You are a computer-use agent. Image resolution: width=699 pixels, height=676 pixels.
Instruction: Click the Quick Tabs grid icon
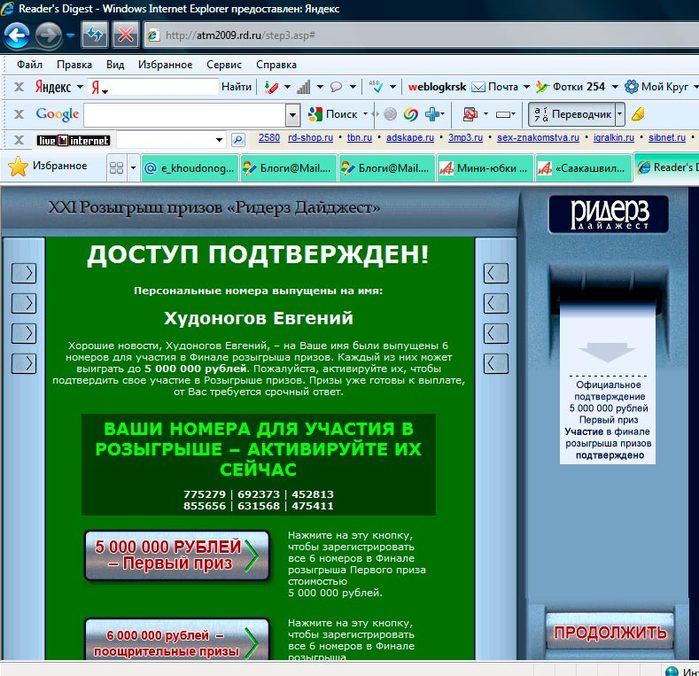(x=116, y=168)
